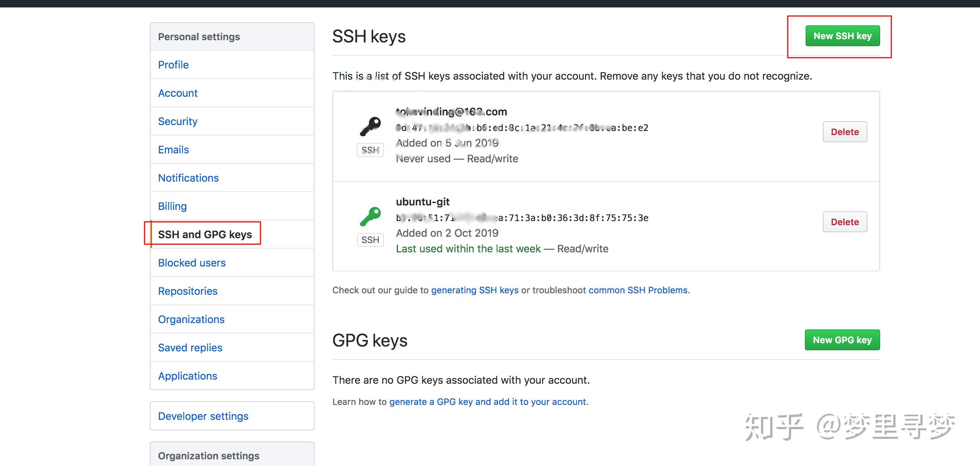Navigate to the Account settings page
Image resolution: width=980 pixels, height=466 pixels.
point(177,92)
